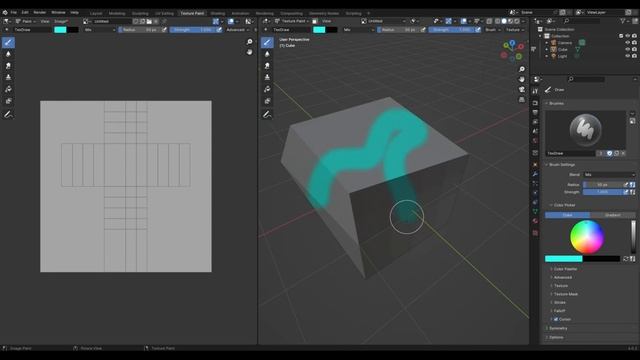Hide the Camera object in the outliner
The image size is (640, 360).
point(628,42)
